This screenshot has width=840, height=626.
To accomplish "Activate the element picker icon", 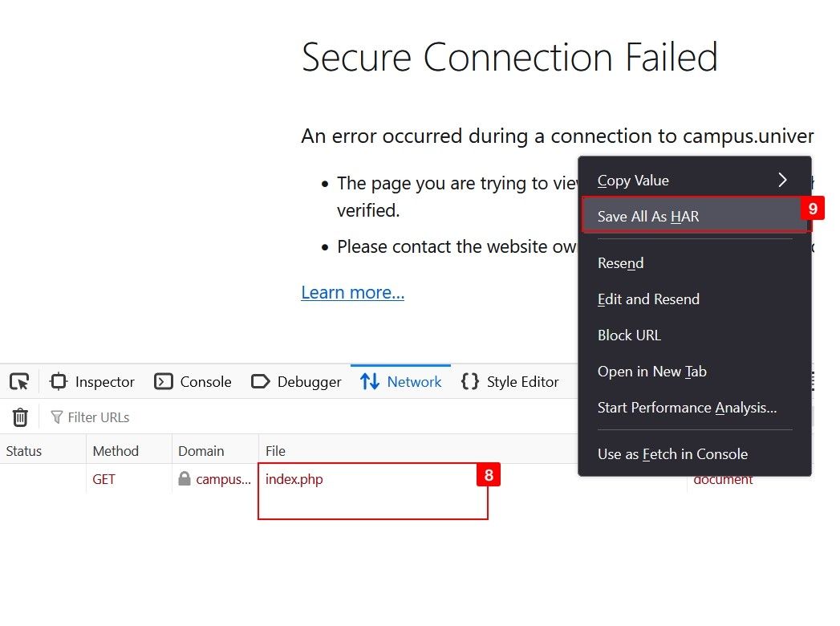I will click(x=19, y=381).
